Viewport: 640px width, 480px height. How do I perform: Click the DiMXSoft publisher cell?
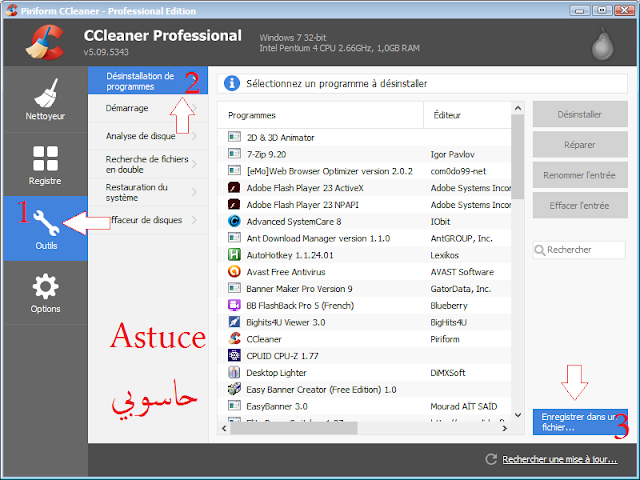click(448, 373)
